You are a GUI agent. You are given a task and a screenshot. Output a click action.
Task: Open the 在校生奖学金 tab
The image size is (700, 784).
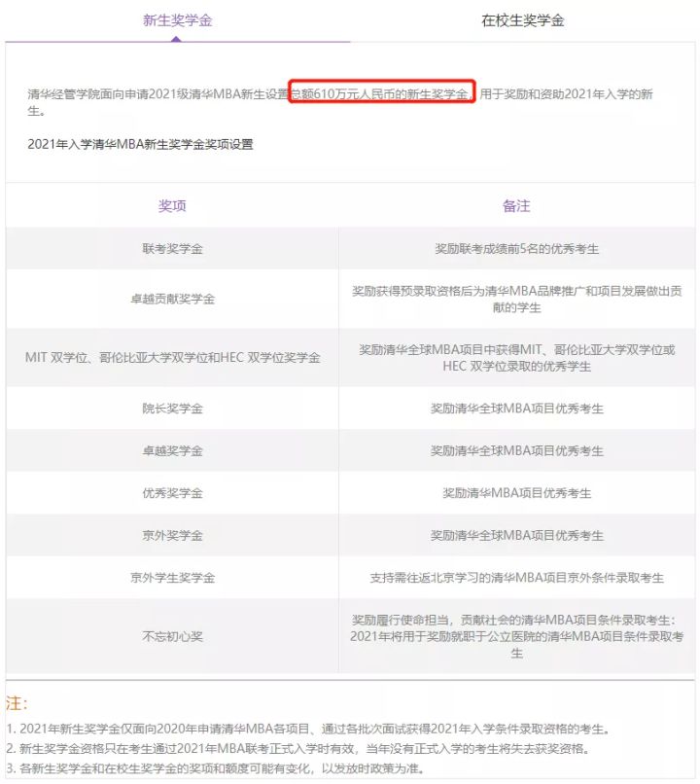point(523,20)
